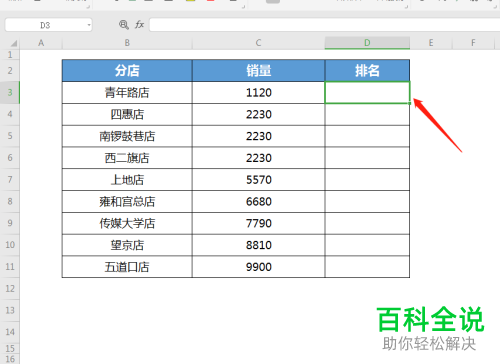This screenshot has width=500, height=364.
Task: Select the sales cell 1120
Action: (258, 92)
